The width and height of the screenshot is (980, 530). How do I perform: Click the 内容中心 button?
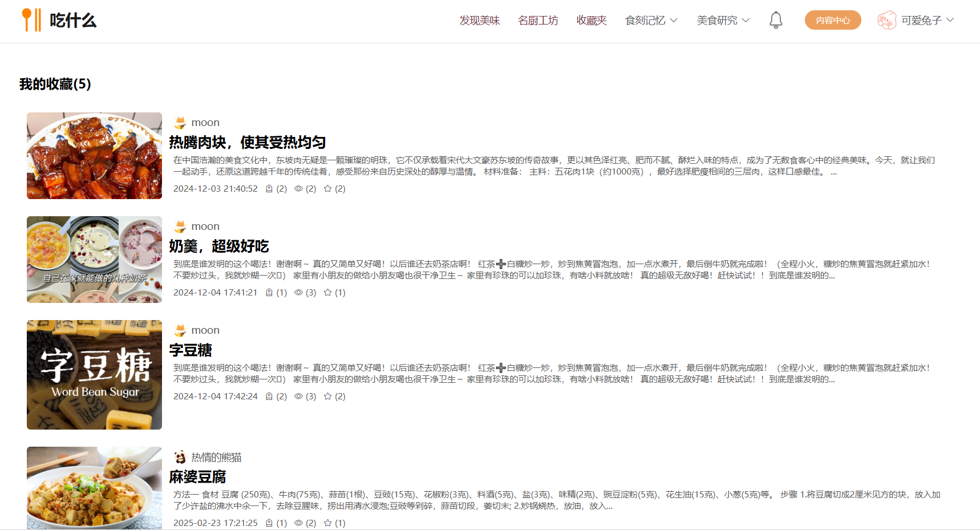[833, 20]
